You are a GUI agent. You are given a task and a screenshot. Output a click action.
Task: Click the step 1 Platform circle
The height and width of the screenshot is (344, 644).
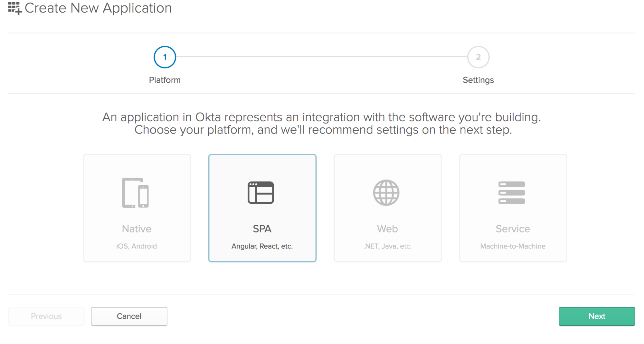165,57
